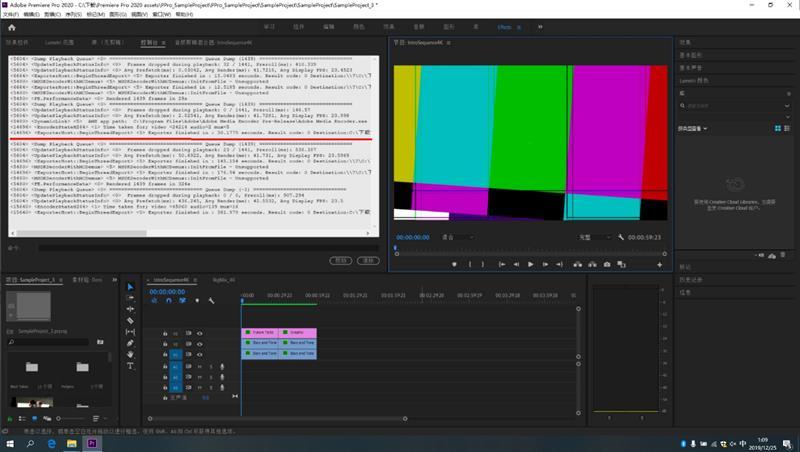Click the Home icon at top left

(x=12, y=28)
